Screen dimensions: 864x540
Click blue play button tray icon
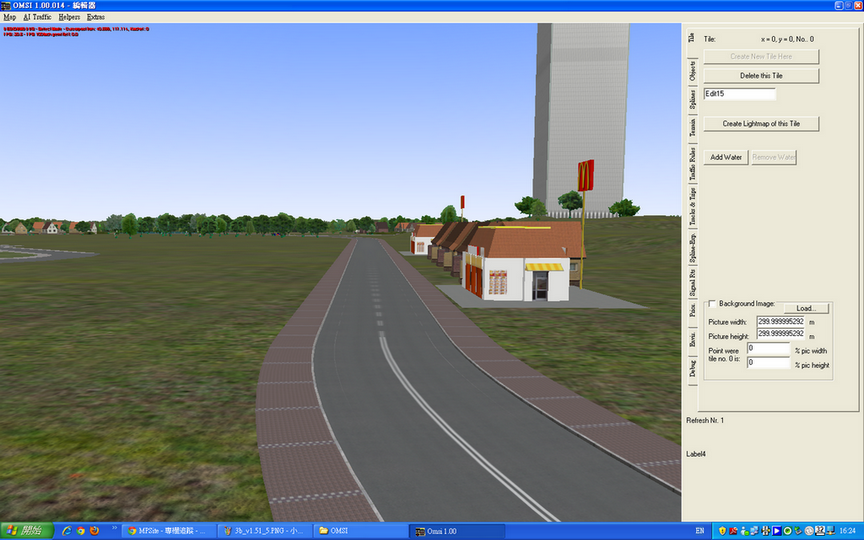(777, 531)
